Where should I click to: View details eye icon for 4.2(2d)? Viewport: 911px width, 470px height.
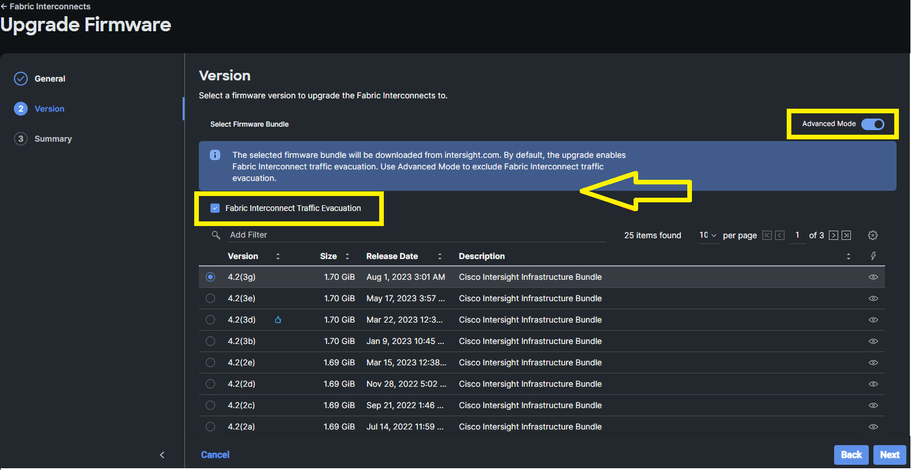click(873, 384)
